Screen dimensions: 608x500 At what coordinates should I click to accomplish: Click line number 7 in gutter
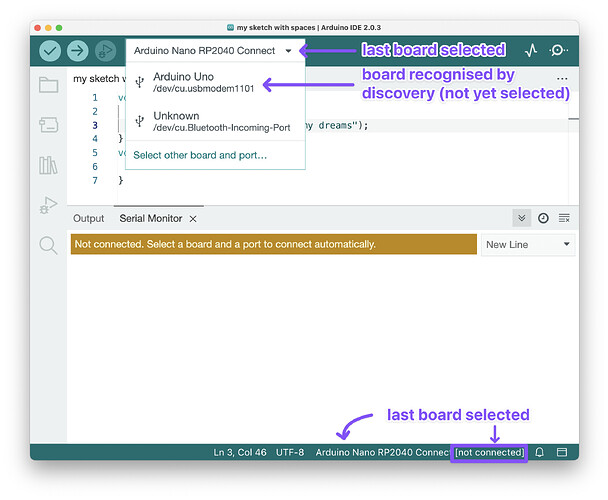(95, 180)
